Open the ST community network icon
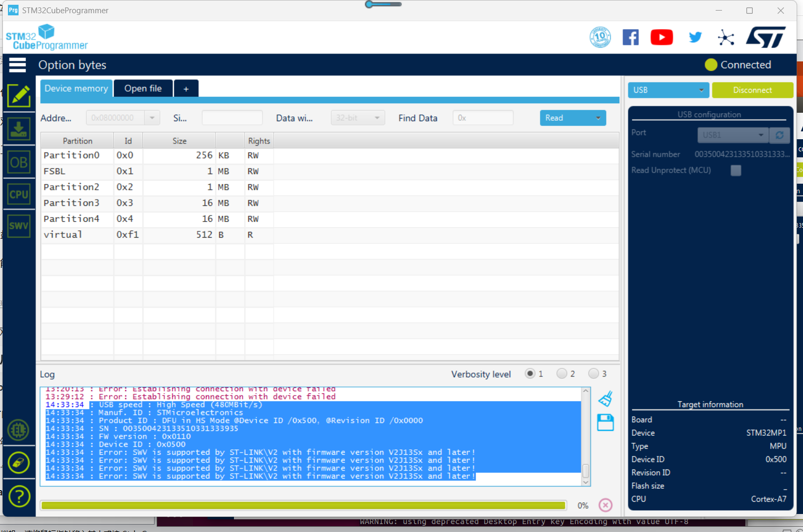803x532 pixels. tap(726, 38)
